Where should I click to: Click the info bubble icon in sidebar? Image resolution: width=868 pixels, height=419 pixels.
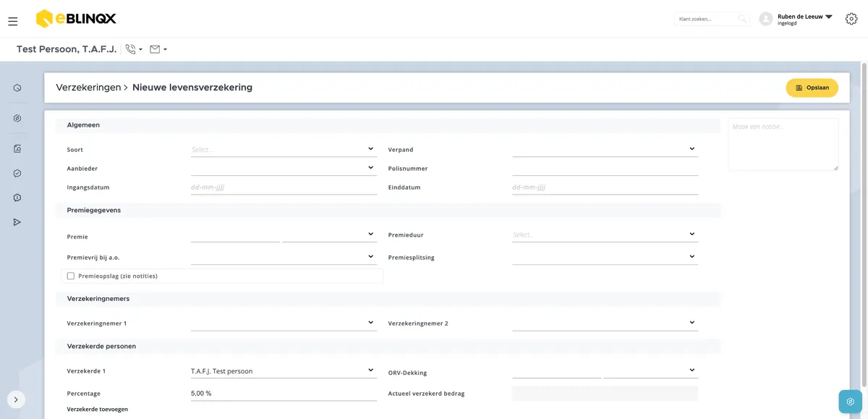coord(17,198)
